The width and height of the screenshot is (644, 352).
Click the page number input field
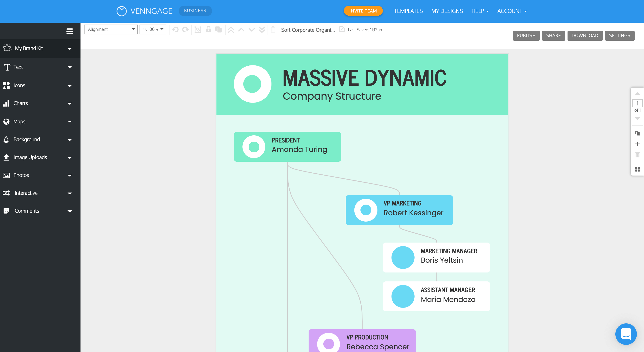point(637,103)
